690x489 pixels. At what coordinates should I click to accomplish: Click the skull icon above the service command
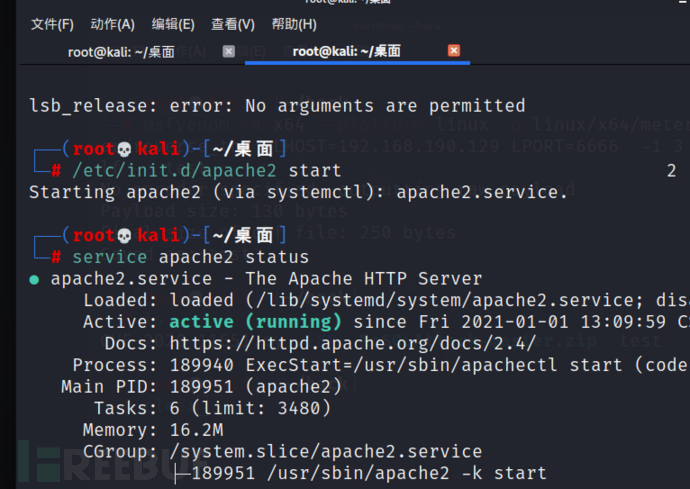[x=124, y=235]
